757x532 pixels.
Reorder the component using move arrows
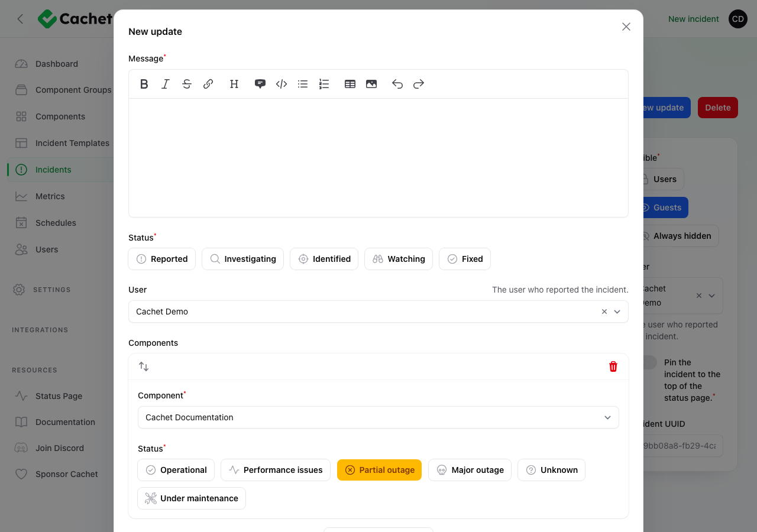coord(144,366)
